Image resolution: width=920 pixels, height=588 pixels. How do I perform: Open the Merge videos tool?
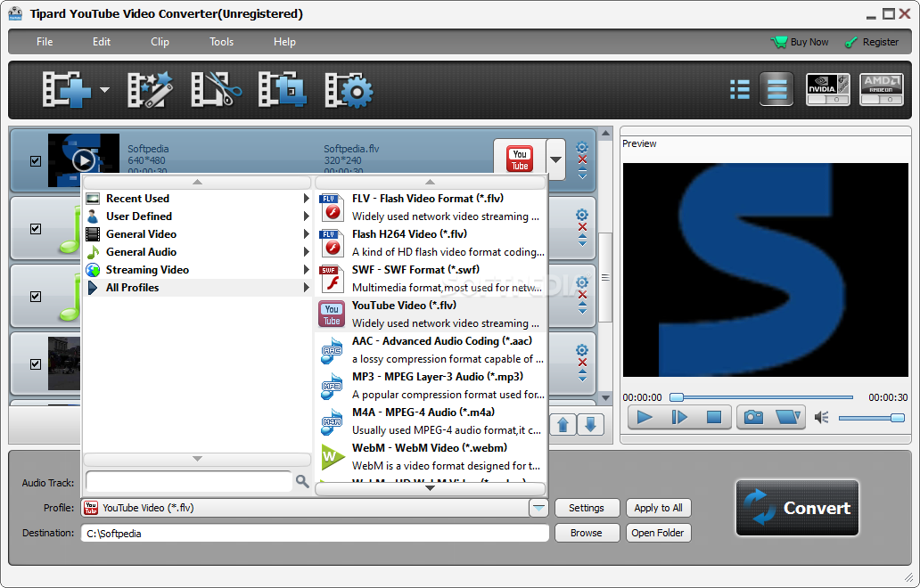tap(283, 90)
